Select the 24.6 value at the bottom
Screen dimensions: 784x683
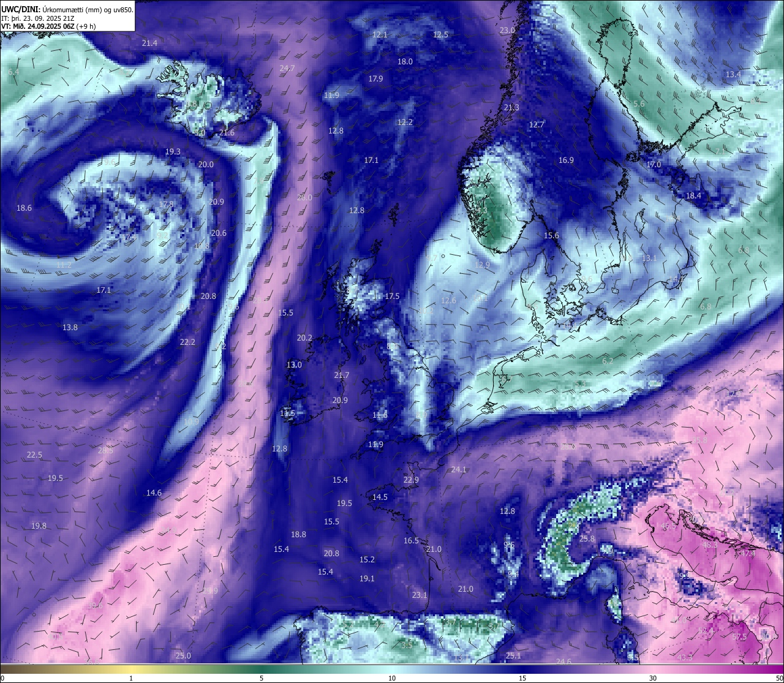click(563, 662)
